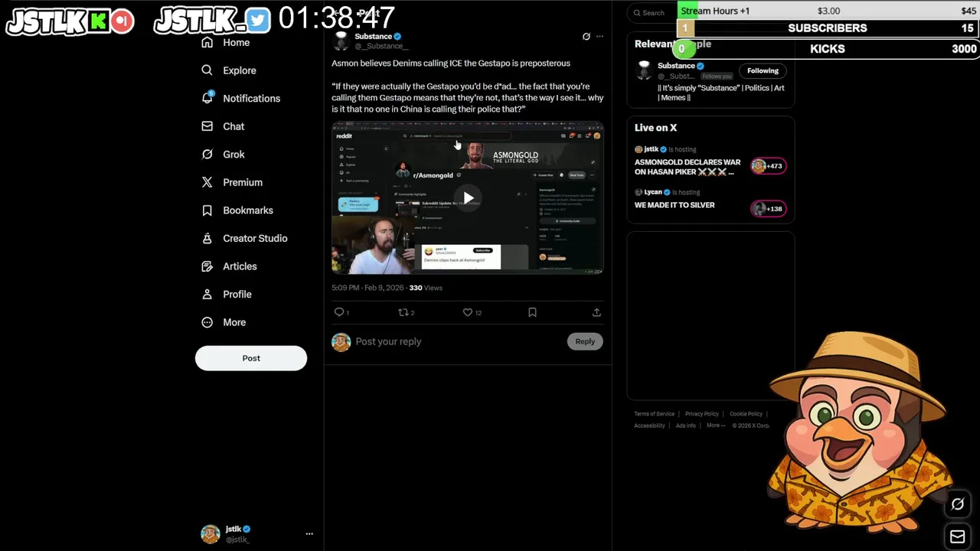Click the KICKS goal bar

(x=827, y=49)
